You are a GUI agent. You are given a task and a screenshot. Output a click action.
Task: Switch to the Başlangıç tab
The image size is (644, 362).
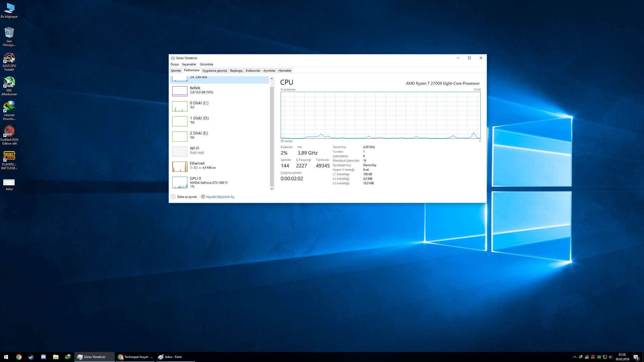coord(236,71)
